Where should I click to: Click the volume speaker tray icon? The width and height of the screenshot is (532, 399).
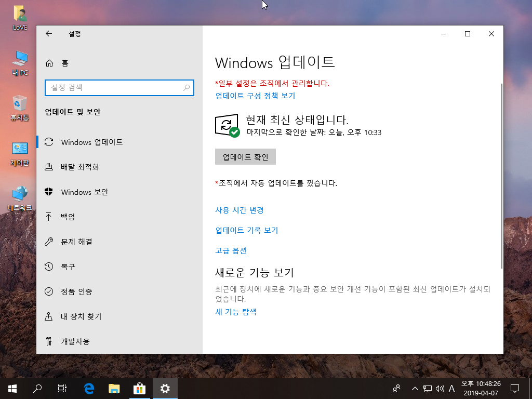440,389
